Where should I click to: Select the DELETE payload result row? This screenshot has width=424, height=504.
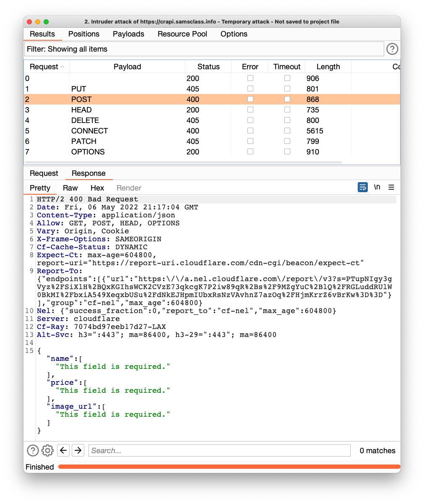point(85,120)
